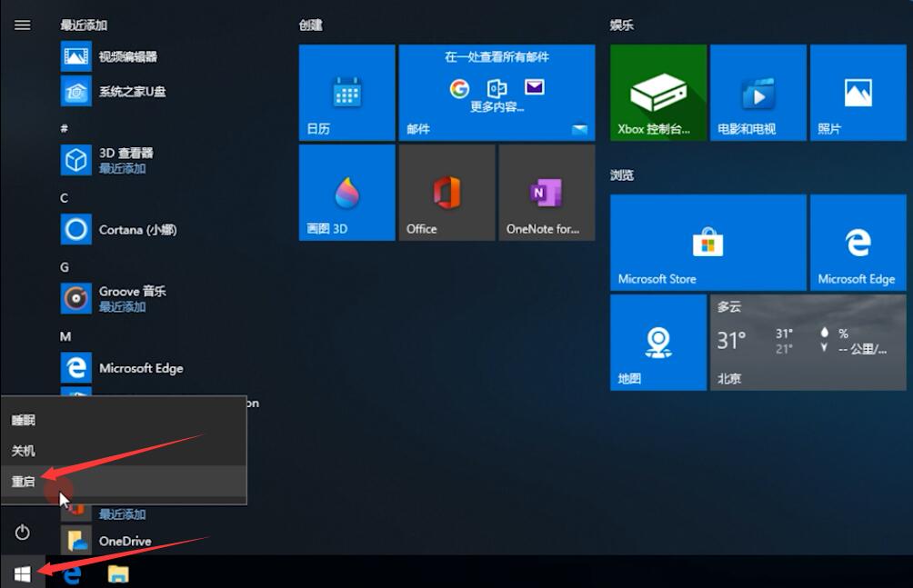This screenshot has width=913, height=588.
Task: Open the Microsoft Edge tile
Action: tap(858, 243)
